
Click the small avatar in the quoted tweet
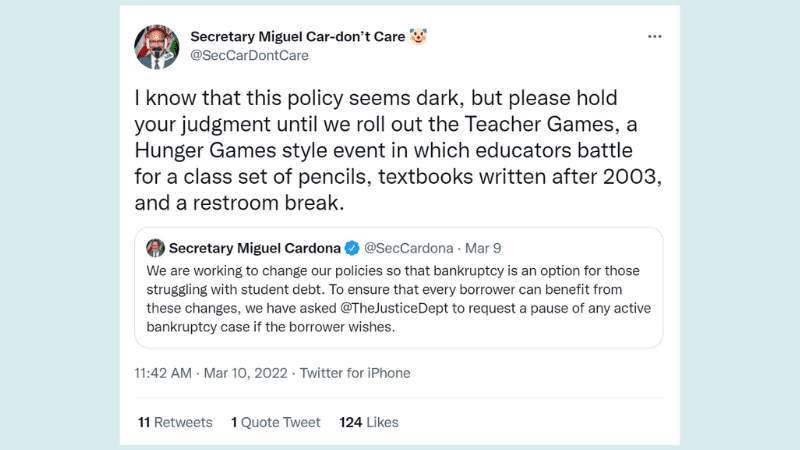click(156, 248)
